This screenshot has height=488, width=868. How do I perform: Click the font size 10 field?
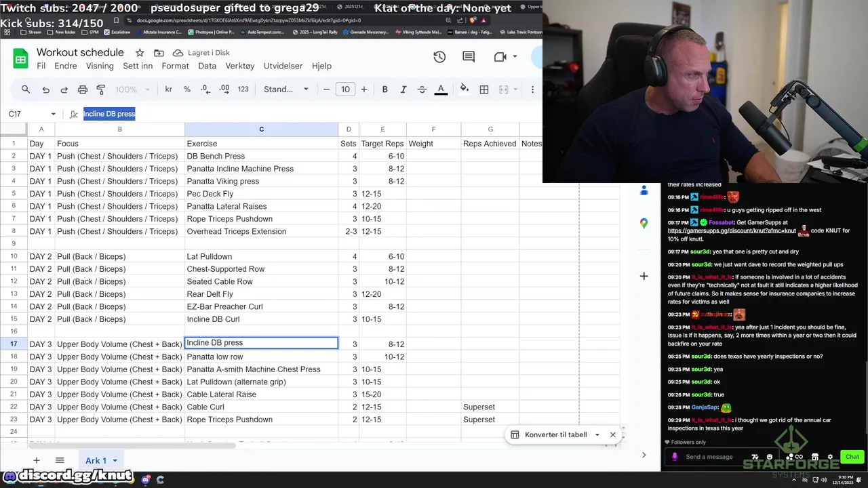coord(345,89)
